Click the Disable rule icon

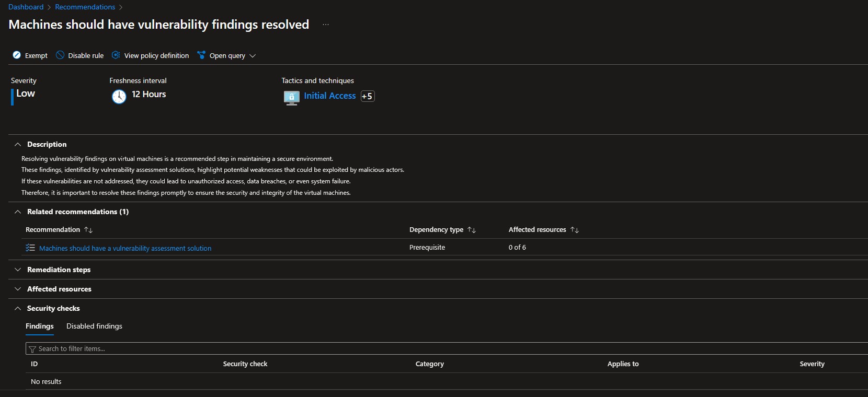60,55
